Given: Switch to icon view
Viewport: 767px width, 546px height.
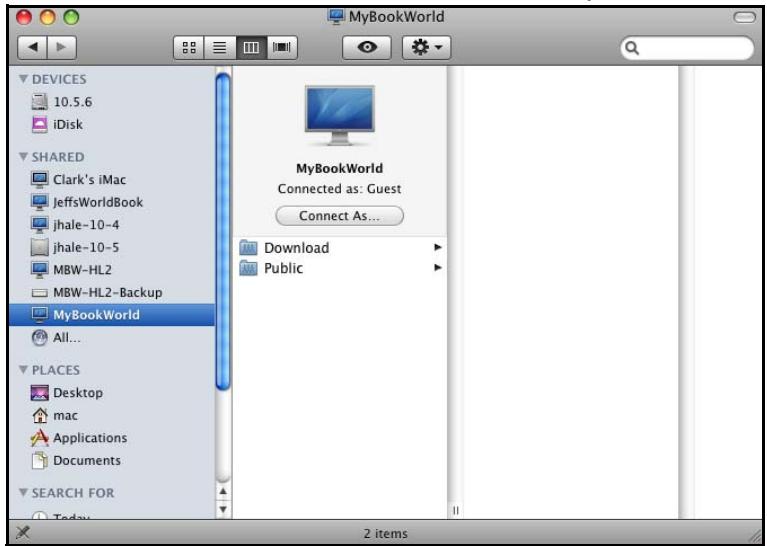Looking at the screenshot, I should click(x=189, y=47).
